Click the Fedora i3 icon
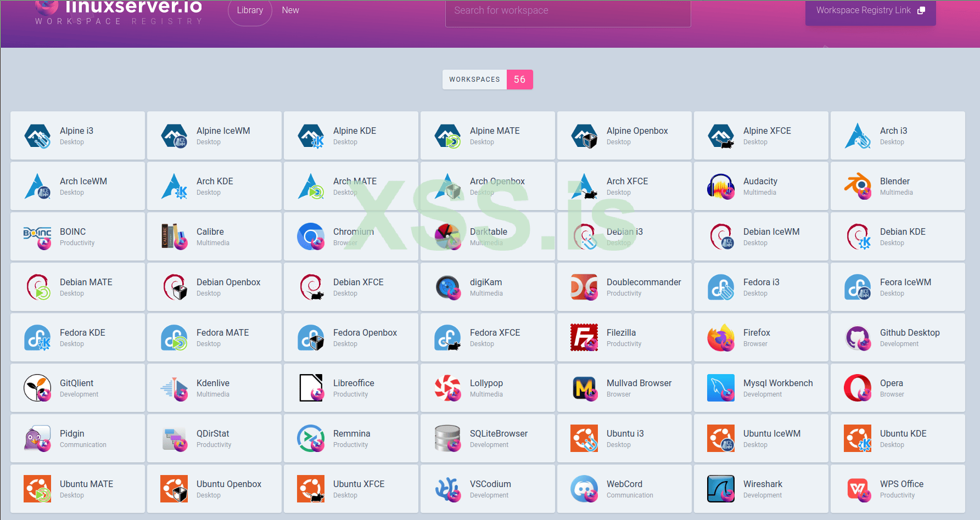 pos(721,287)
